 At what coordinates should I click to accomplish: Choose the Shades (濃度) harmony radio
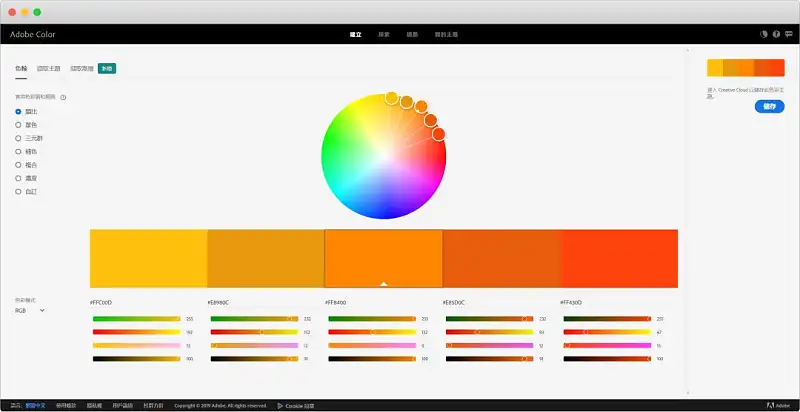(18, 178)
